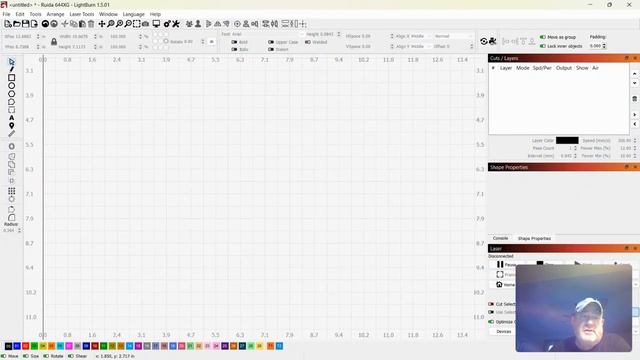640x360 pixels.
Task: Click the Undo toolbar icon
Action: point(45,24)
